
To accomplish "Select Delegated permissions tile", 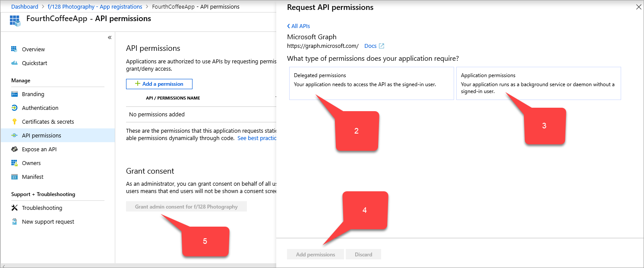I will 371,83.
